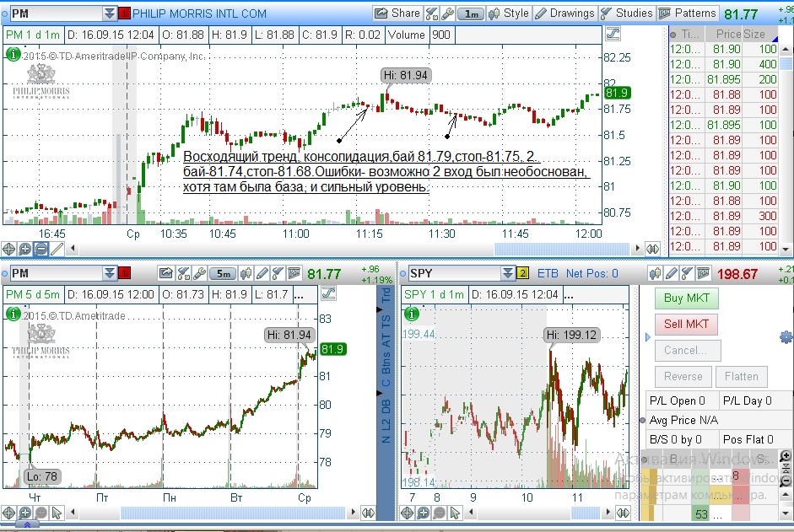Switch to the L2 side tab
Viewport: 794px width, 532px height.
pyautogui.click(x=386, y=423)
